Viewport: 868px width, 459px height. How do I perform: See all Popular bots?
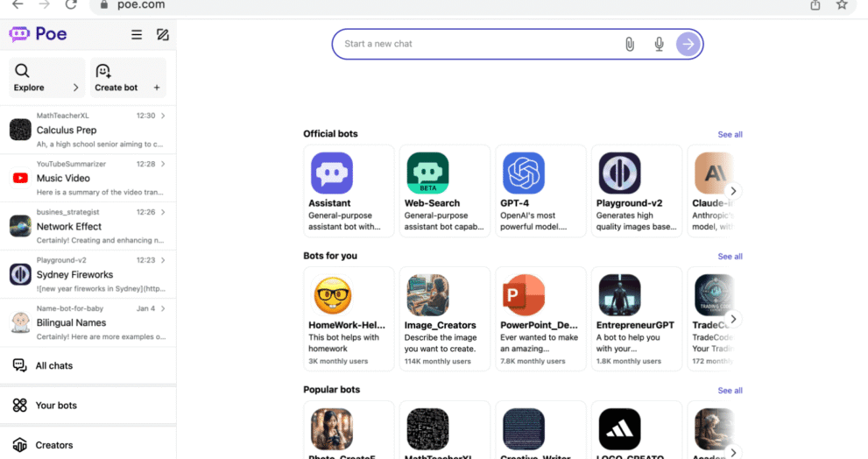coord(730,391)
